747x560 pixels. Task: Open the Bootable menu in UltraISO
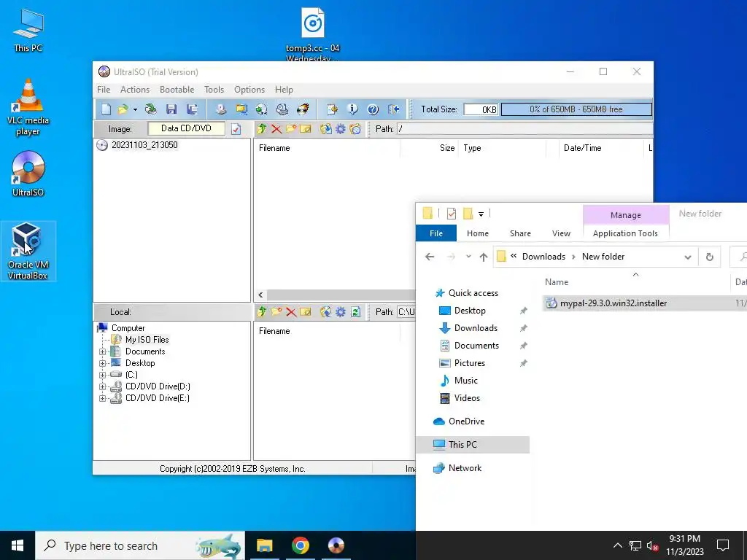(177, 90)
